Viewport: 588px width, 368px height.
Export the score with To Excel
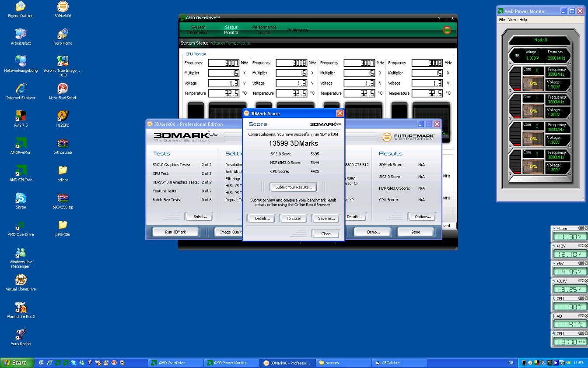point(294,218)
